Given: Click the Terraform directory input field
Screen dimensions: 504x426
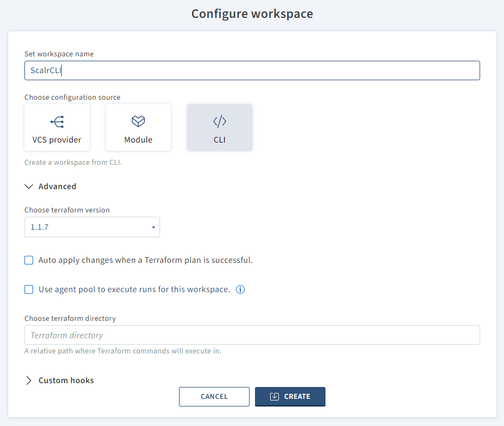Looking at the screenshot, I should point(252,335).
